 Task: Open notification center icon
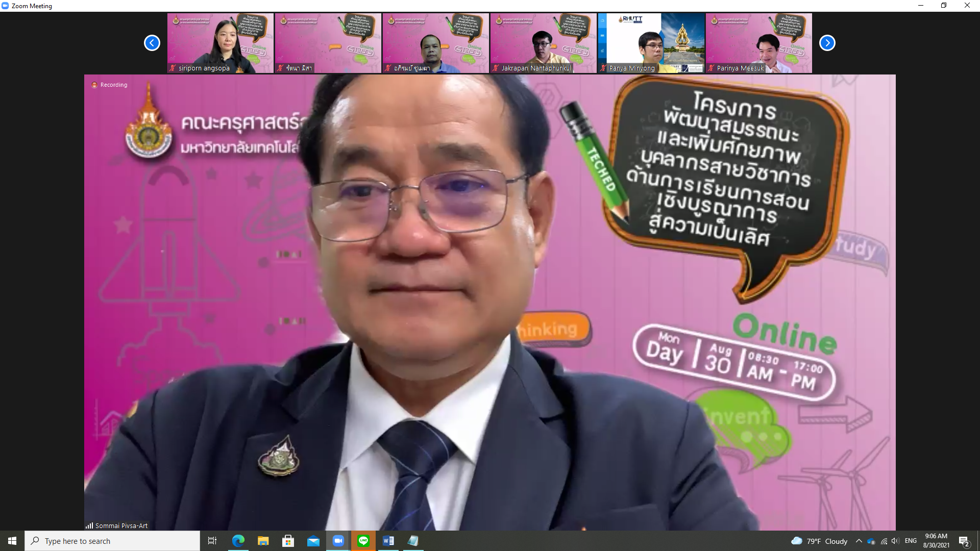[x=964, y=541]
